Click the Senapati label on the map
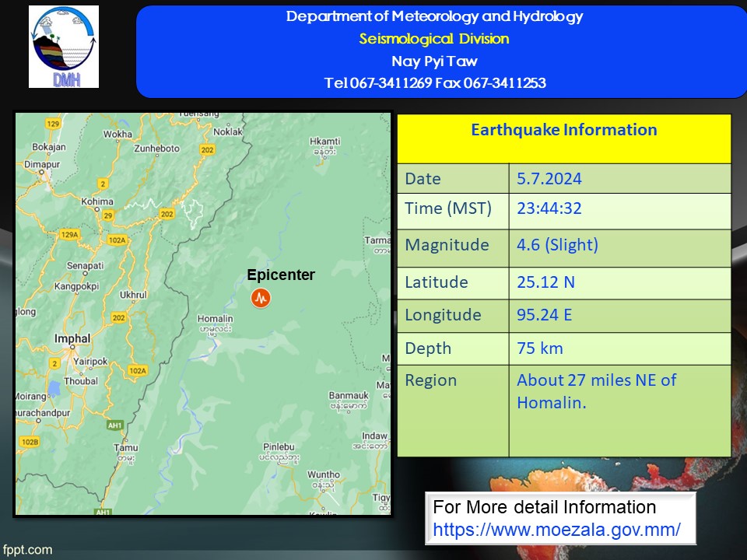 86,265
